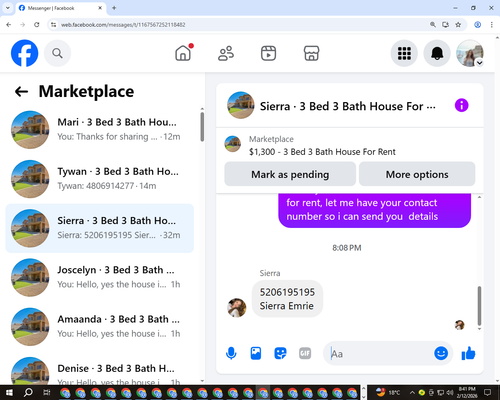Open the Windows notification center icon
Image resolution: width=500 pixels, height=400 pixels.
488,392
